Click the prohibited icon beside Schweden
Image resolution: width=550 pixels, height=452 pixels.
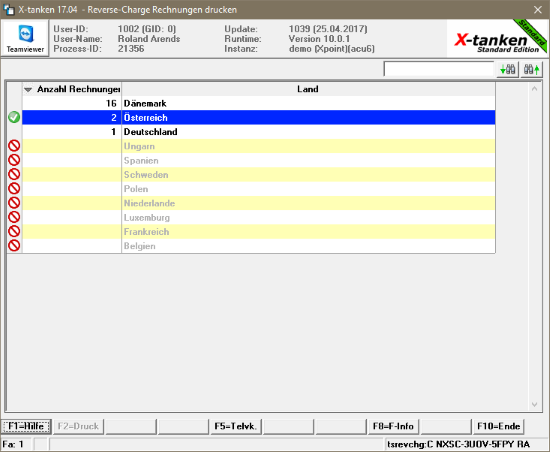click(x=14, y=174)
